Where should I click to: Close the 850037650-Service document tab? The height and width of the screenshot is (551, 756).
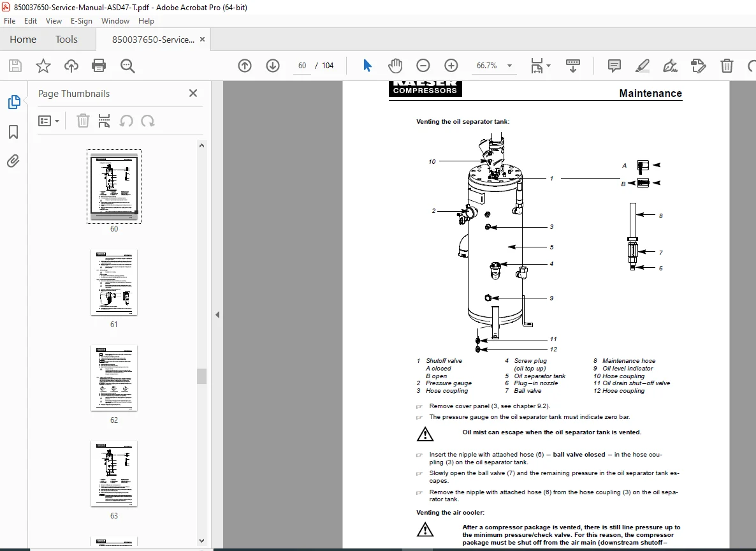tap(203, 40)
